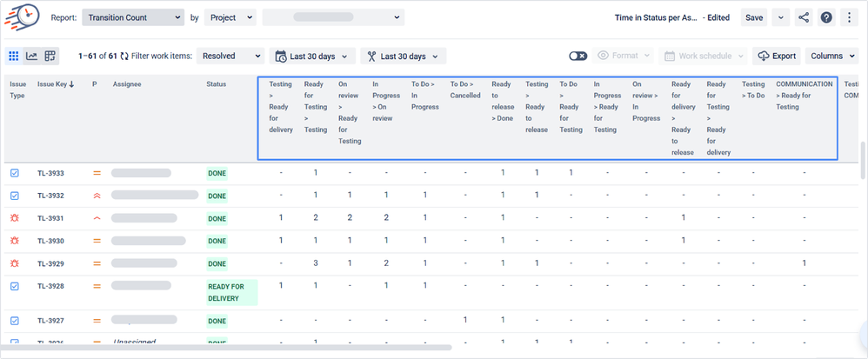868x359 pixels.
Task: Toggle the switch left of Format
Action: pyautogui.click(x=578, y=57)
